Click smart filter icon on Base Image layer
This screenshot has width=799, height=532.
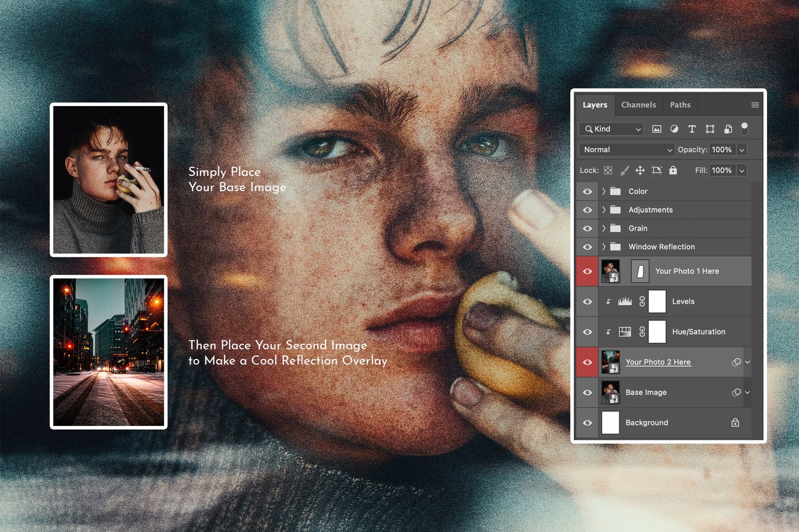[x=736, y=392]
